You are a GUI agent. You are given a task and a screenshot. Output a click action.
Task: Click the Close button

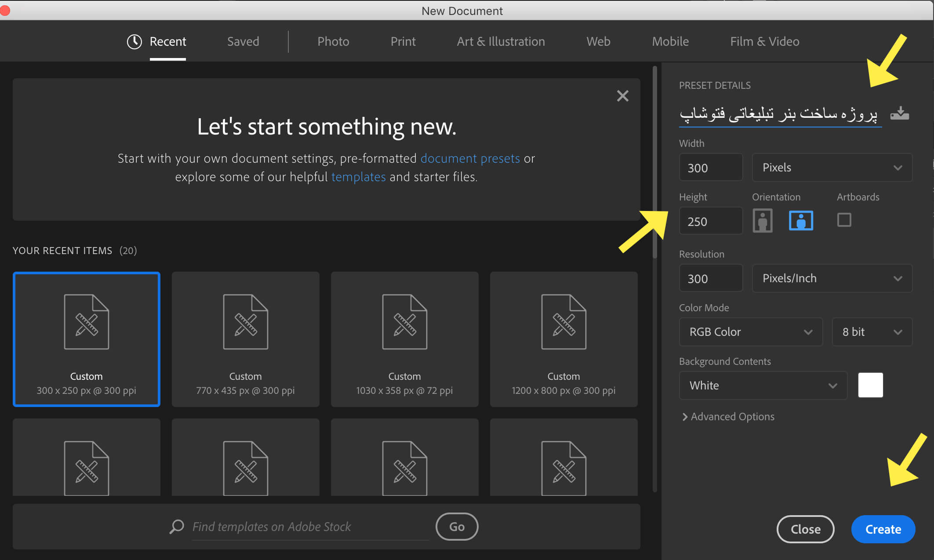tap(805, 529)
